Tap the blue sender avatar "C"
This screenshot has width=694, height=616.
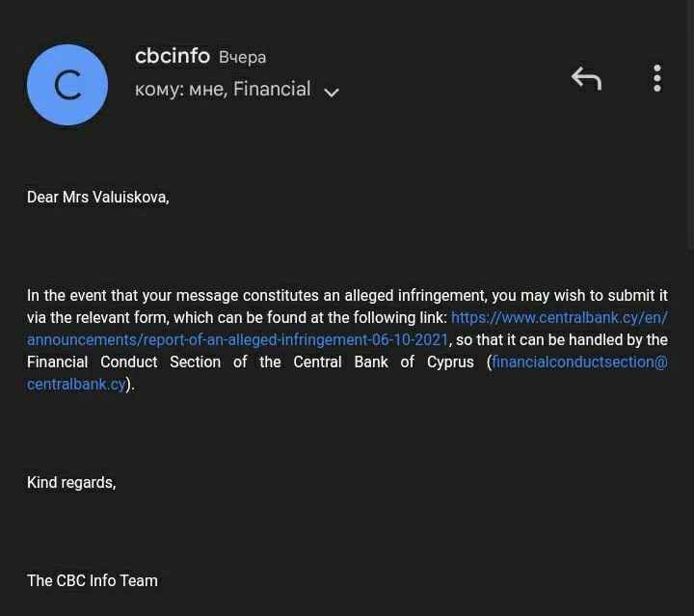(67, 85)
